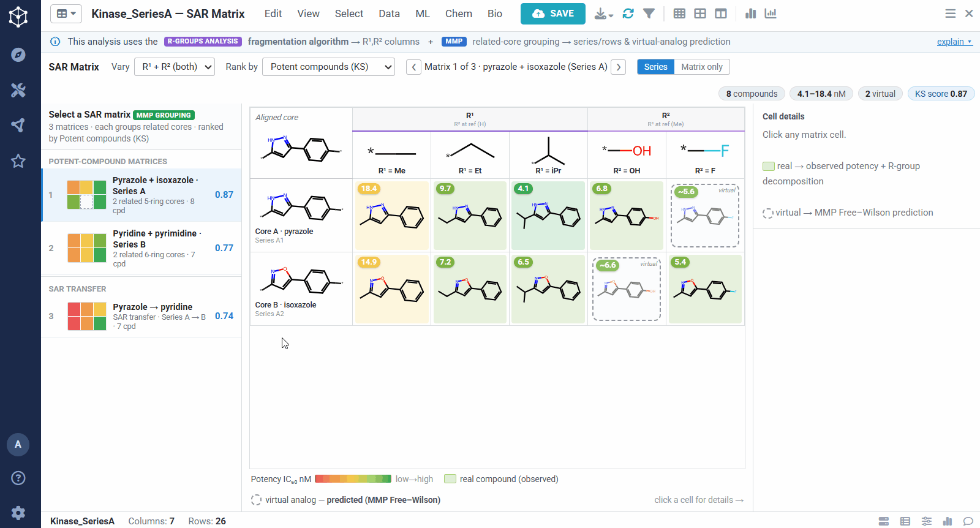Click the real compound legend swatch below matrix

[450, 479]
